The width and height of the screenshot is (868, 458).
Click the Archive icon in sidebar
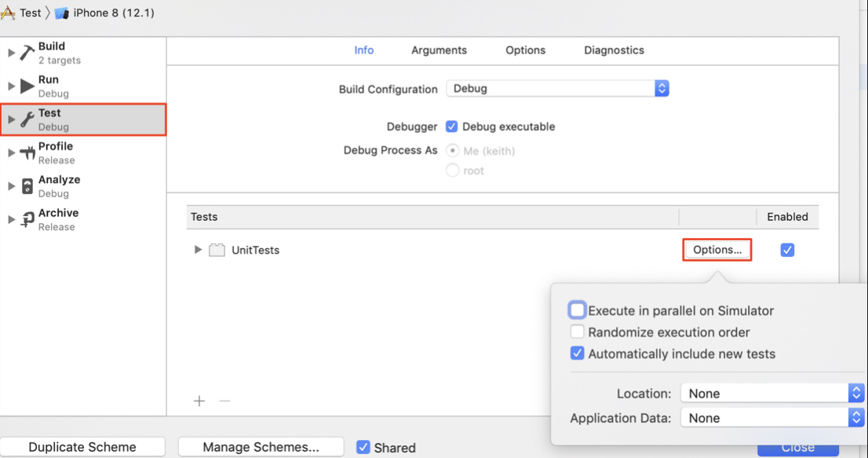coord(27,219)
